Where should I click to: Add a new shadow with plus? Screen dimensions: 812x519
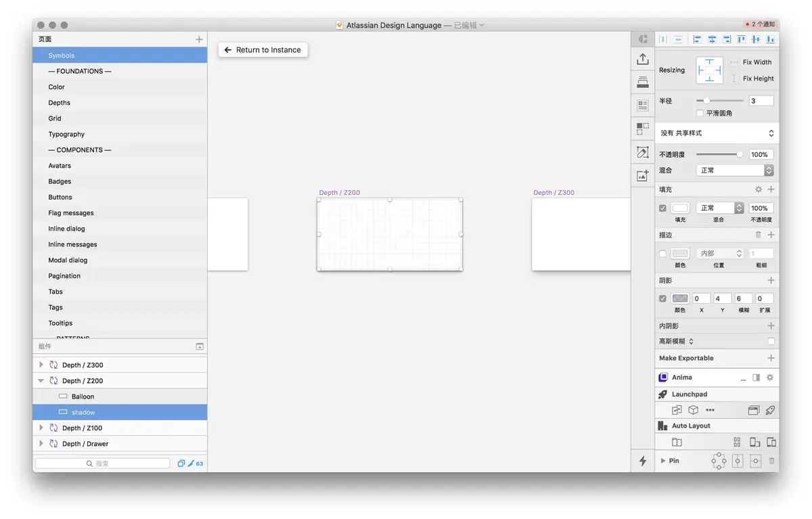pyautogui.click(x=771, y=280)
